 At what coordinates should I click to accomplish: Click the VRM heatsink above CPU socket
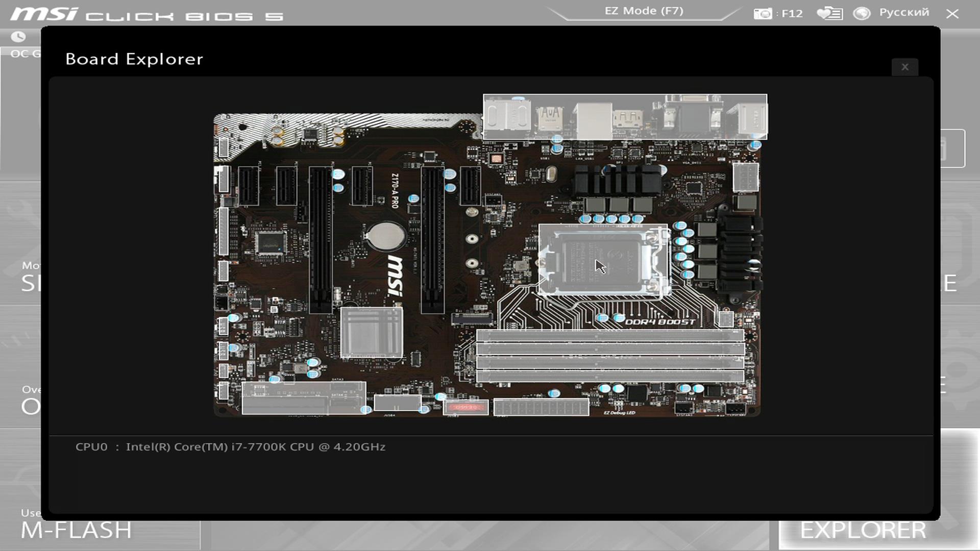tap(619, 180)
